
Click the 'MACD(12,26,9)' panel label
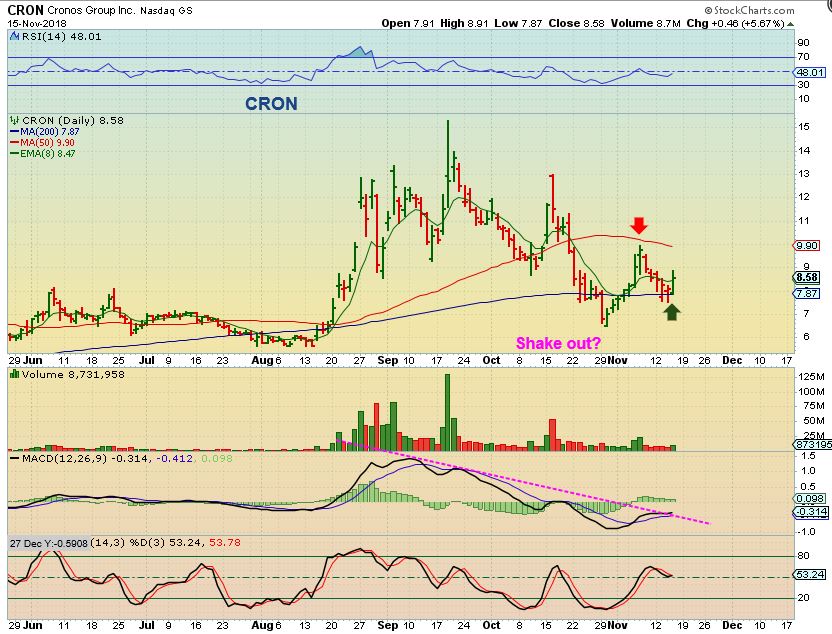63,458
